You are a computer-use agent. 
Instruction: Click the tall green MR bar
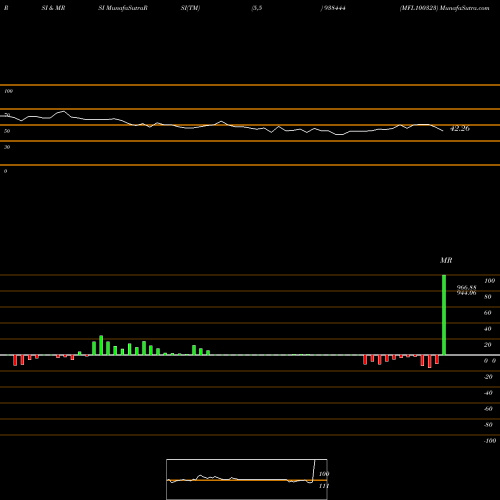[x=444, y=315]
